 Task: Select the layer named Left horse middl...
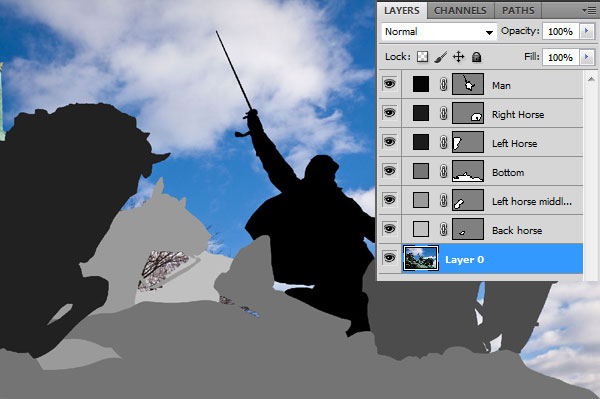pyautogui.click(x=532, y=202)
